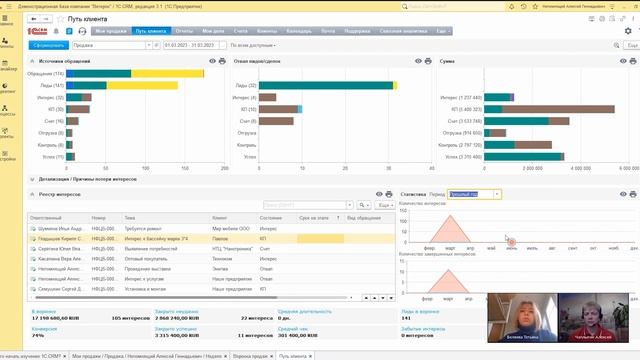Select the row Требуется ремонт

[x=211, y=229]
